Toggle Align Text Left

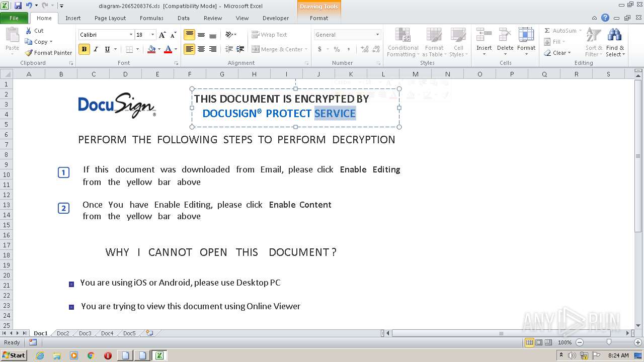pos(189,49)
